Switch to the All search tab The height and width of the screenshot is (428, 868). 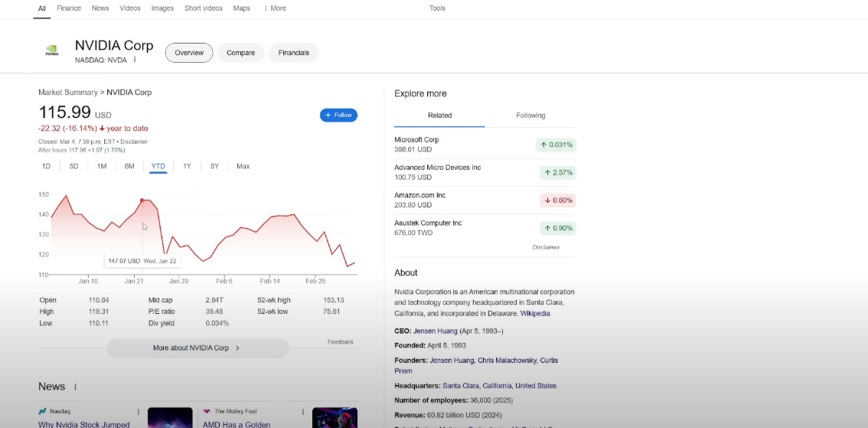pos(42,8)
